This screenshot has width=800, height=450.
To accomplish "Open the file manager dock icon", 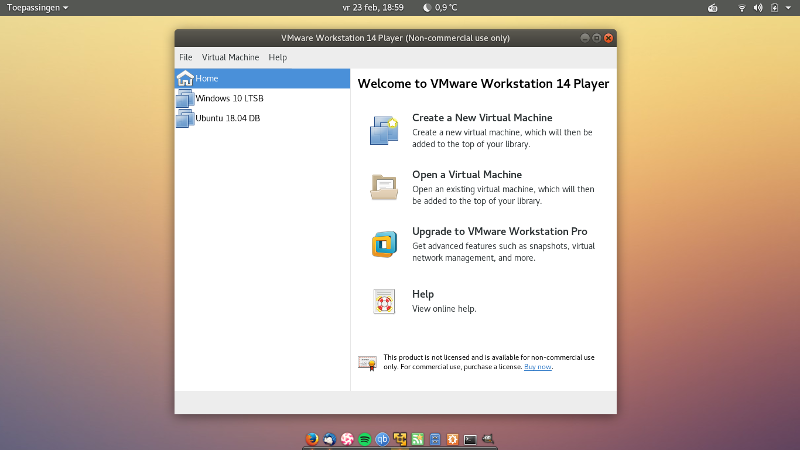I will tap(435, 439).
